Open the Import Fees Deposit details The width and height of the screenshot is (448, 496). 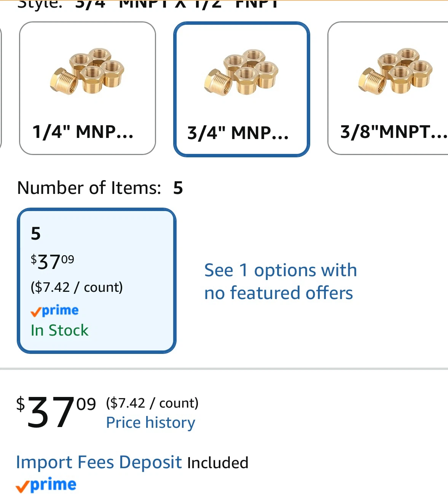click(x=99, y=462)
